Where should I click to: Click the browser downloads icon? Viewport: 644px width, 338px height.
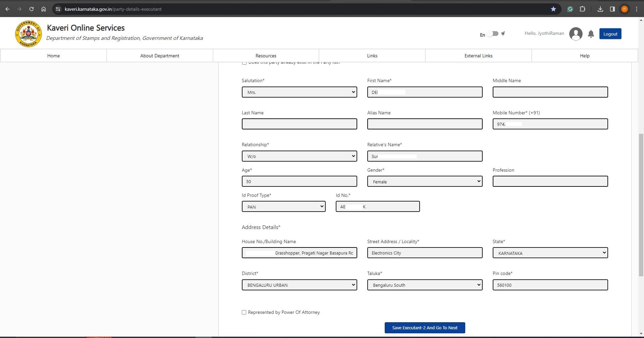point(600,9)
